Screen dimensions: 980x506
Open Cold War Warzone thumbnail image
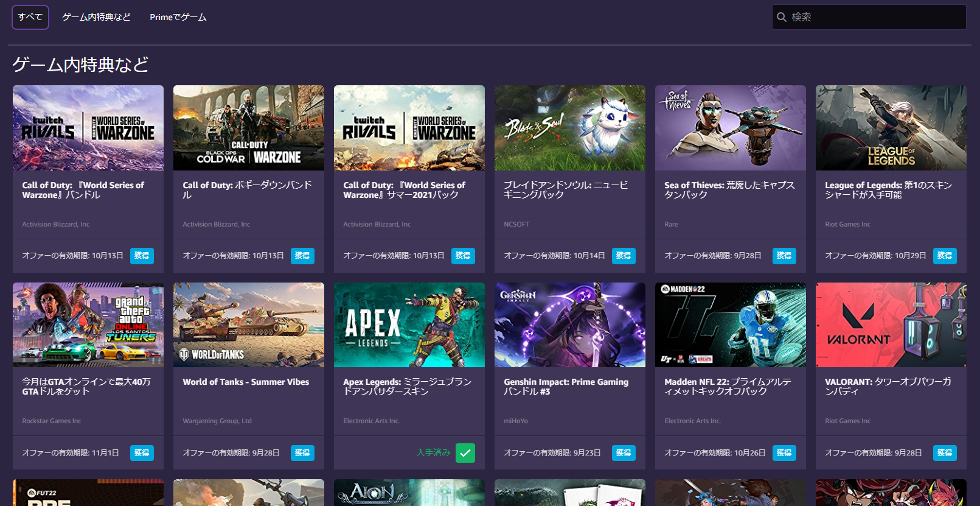(x=249, y=128)
